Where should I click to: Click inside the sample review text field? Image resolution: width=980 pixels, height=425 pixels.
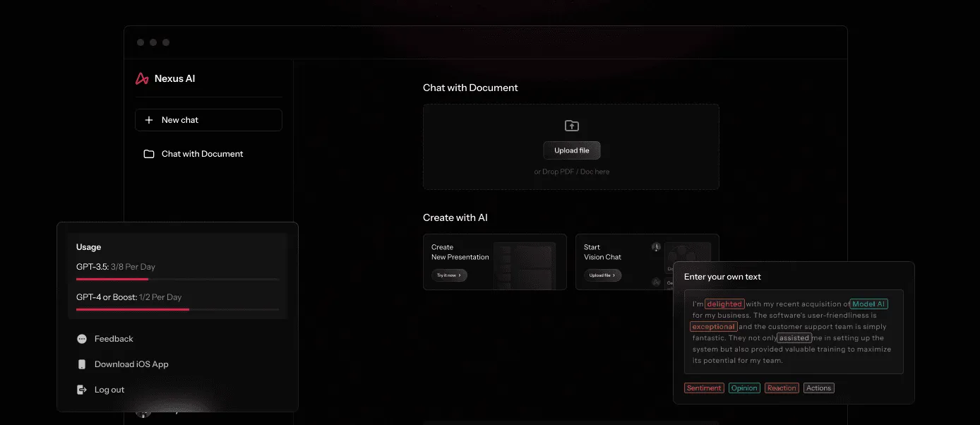click(x=794, y=332)
